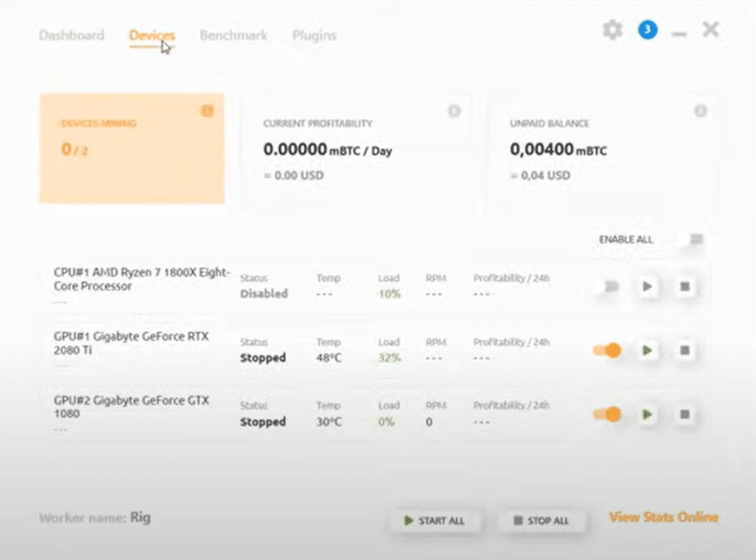Stop mining on GPU#2 GTX 1080
Screen dimensions: 756x560
click(x=684, y=414)
